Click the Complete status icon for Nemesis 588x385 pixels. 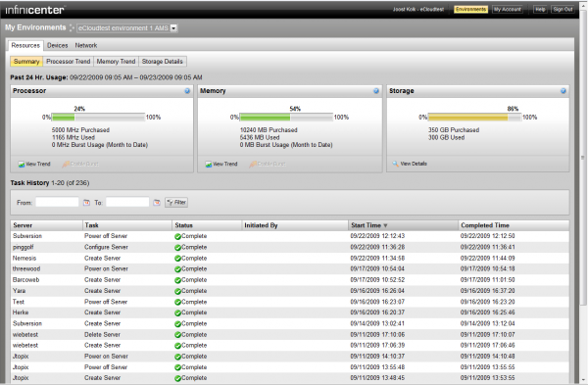[x=177, y=259]
